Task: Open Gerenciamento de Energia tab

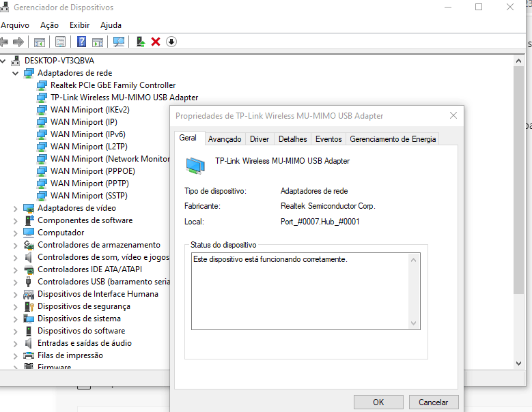Action: [393, 139]
